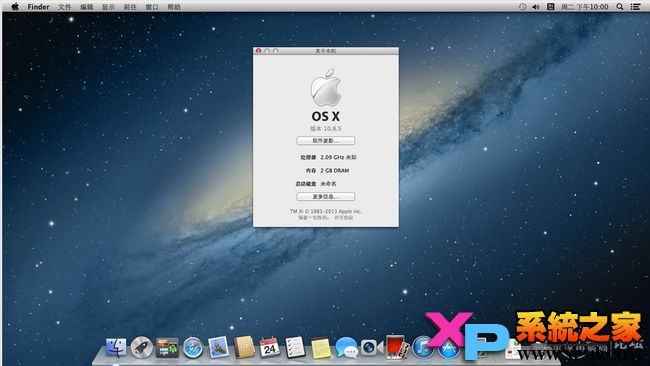Image resolution: width=650 pixels, height=366 pixels.
Task: Click the version text 10.8.5
Action: point(332,128)
